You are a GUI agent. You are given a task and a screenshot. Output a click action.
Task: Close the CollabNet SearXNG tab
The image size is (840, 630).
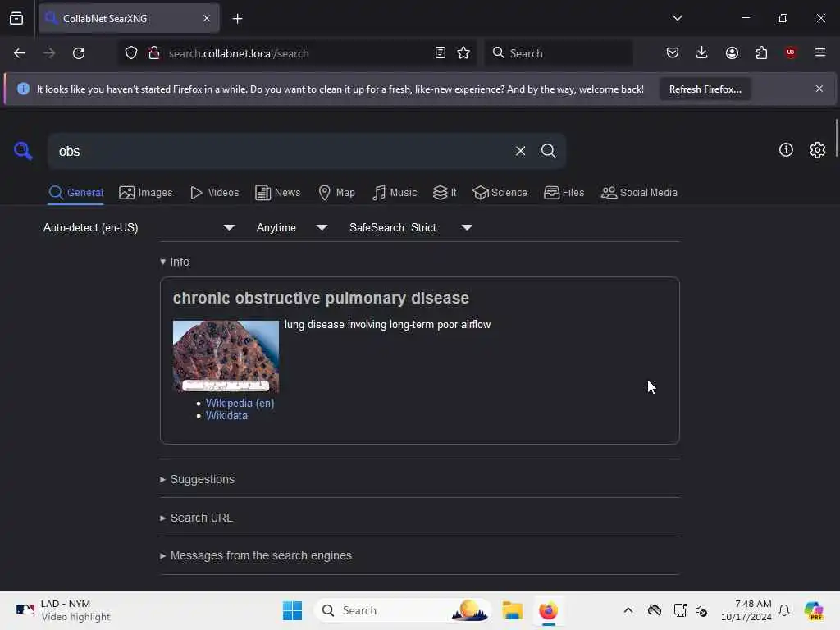(x=207, y=18)
